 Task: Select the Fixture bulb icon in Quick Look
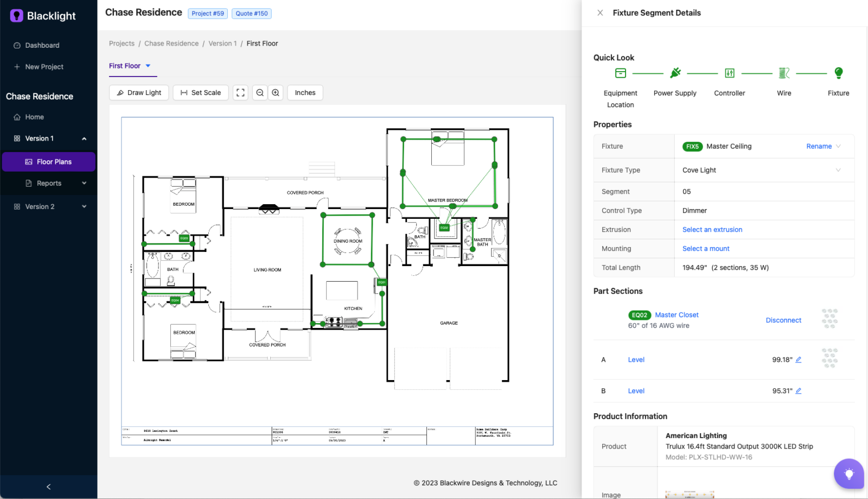coord(838,73)
